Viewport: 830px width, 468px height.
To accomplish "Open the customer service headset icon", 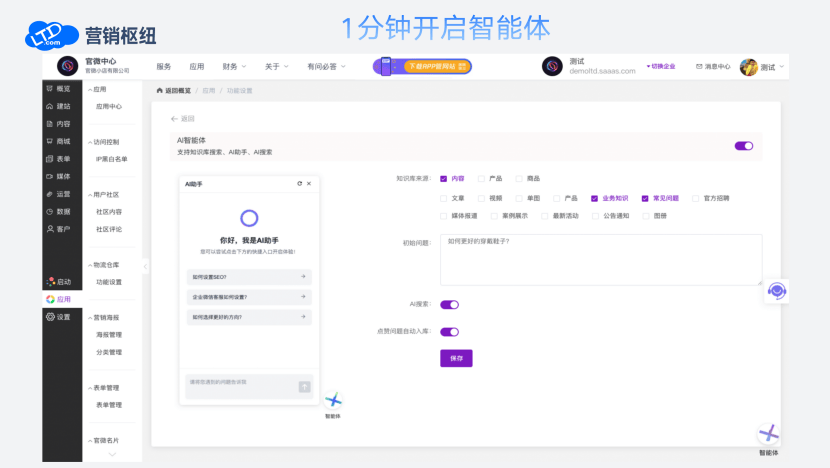I will pyautogui.click(x=777, y=291).
